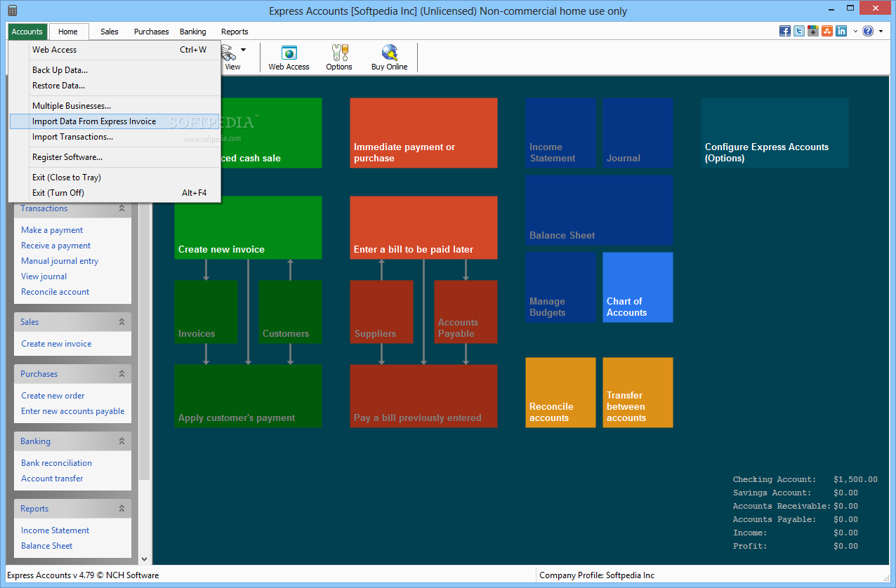Click the calculator app icon in title bar

coord(13,11)
